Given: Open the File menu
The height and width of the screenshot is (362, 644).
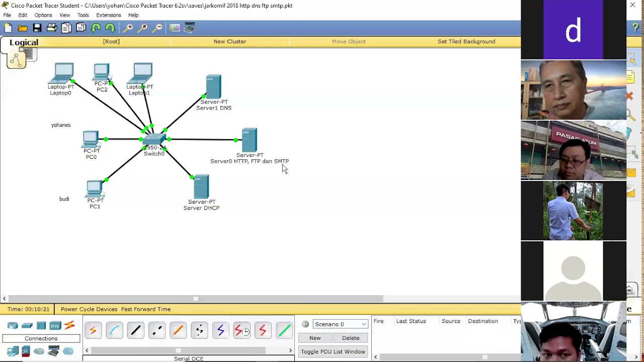Looking at the screenshot, I should point(8,15).
